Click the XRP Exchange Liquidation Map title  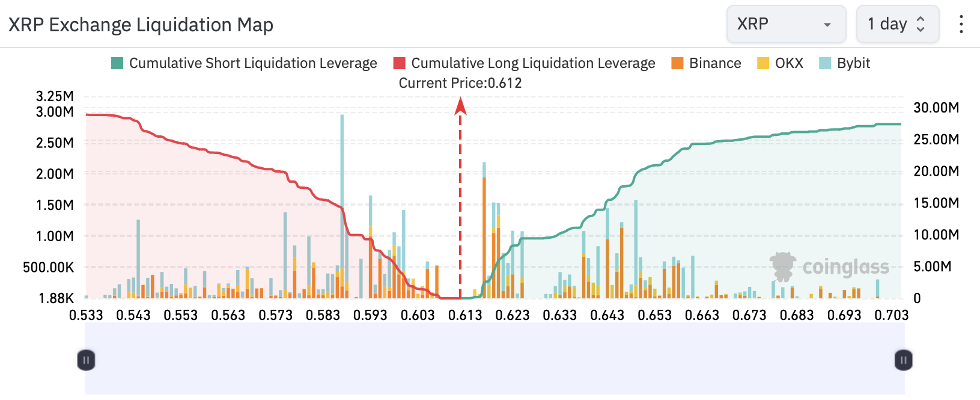click(141, 25)
